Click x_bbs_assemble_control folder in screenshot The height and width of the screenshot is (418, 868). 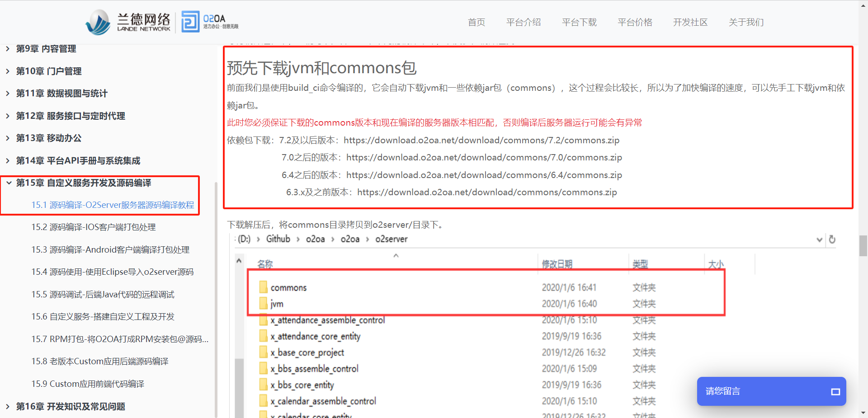(x=314, y=369)
